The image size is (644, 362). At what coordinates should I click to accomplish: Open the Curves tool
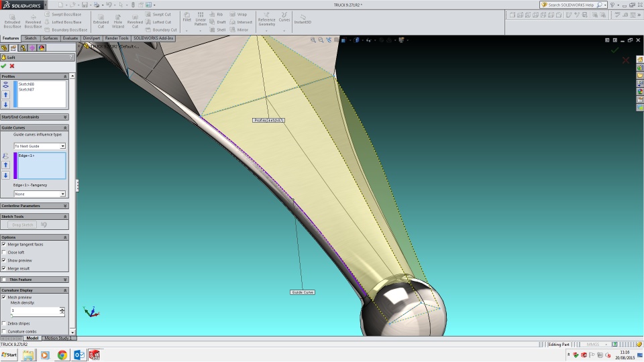(284, 17)
